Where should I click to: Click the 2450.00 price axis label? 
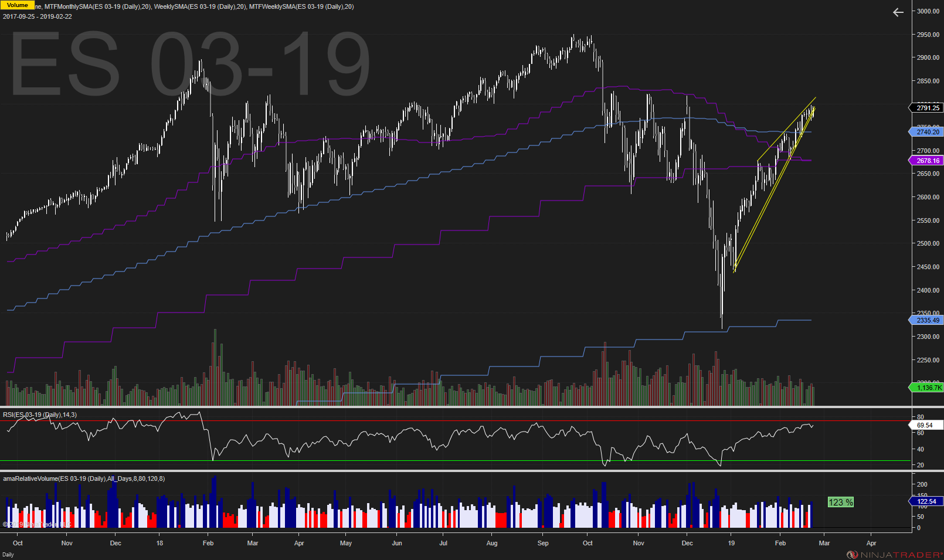point(928,267)
